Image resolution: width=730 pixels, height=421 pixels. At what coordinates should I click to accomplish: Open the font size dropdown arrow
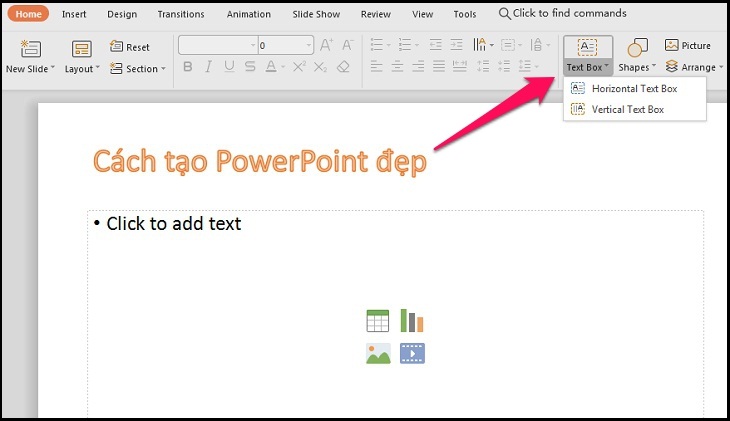309,46
